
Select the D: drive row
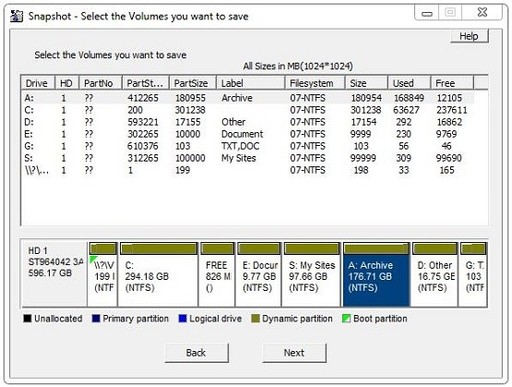(x=248, y=122)
